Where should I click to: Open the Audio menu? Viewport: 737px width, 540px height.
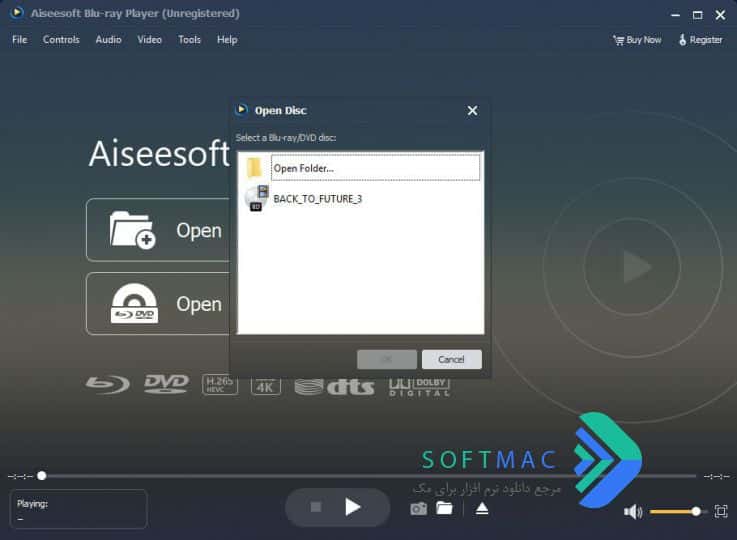point(109,40)
